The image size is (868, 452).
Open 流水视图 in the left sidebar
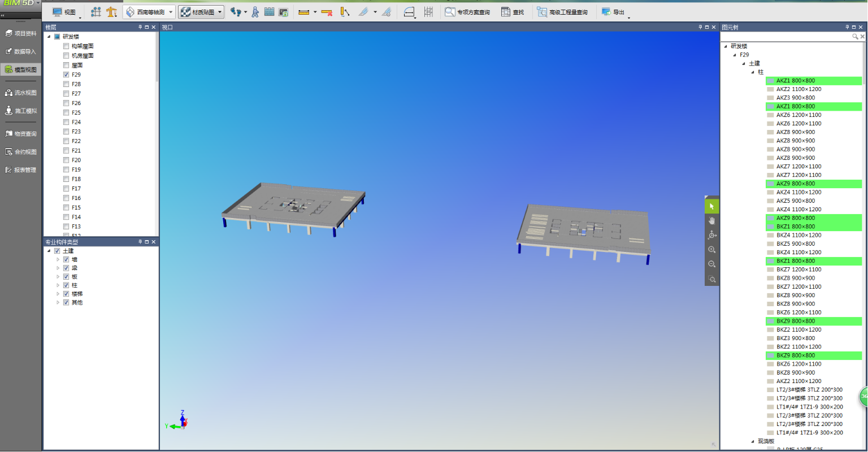[21, 93]
